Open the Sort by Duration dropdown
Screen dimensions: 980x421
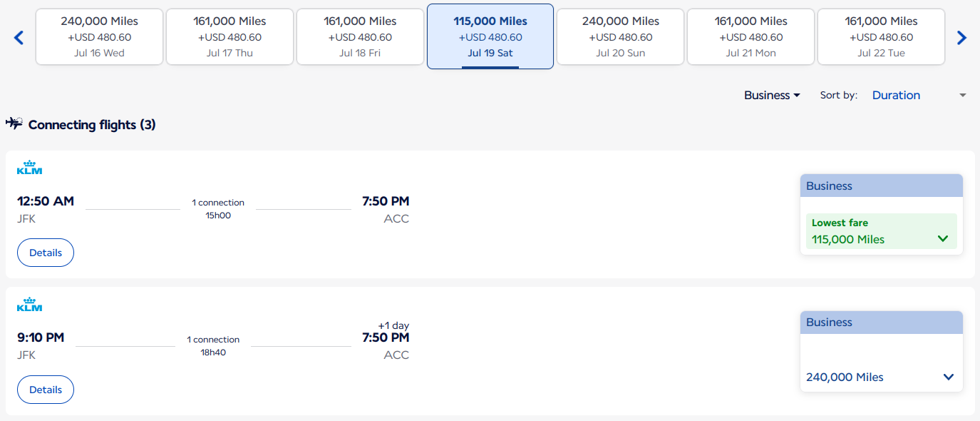(919, 95)
